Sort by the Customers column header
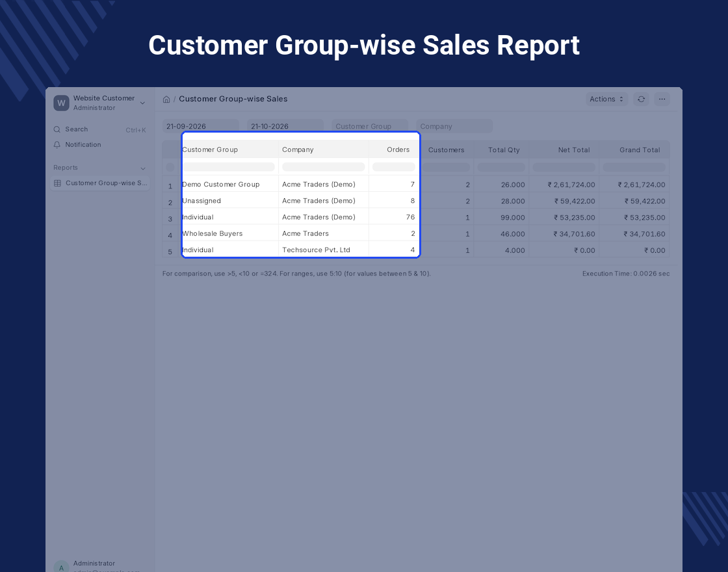728x572 pixels. coord(446,150)
